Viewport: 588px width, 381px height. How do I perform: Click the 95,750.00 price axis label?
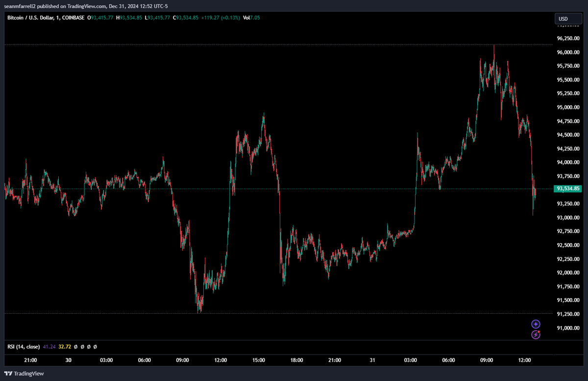click(x=568, y=66)
